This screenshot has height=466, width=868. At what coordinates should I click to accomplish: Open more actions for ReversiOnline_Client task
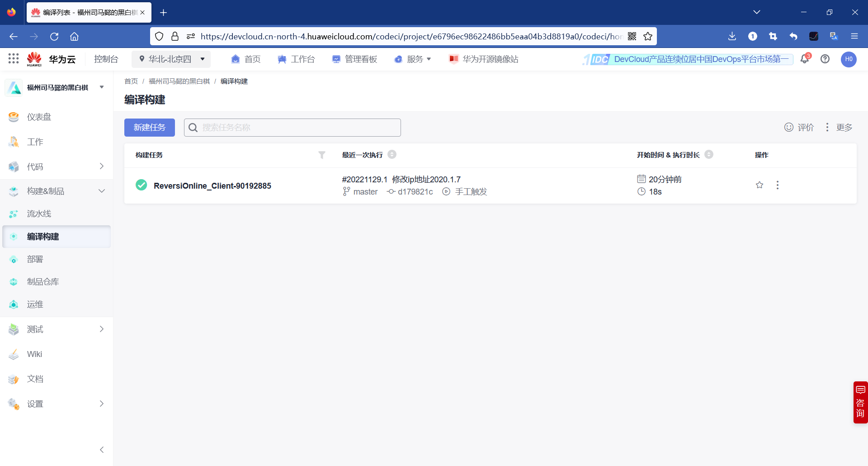click(x=778, y=185)
